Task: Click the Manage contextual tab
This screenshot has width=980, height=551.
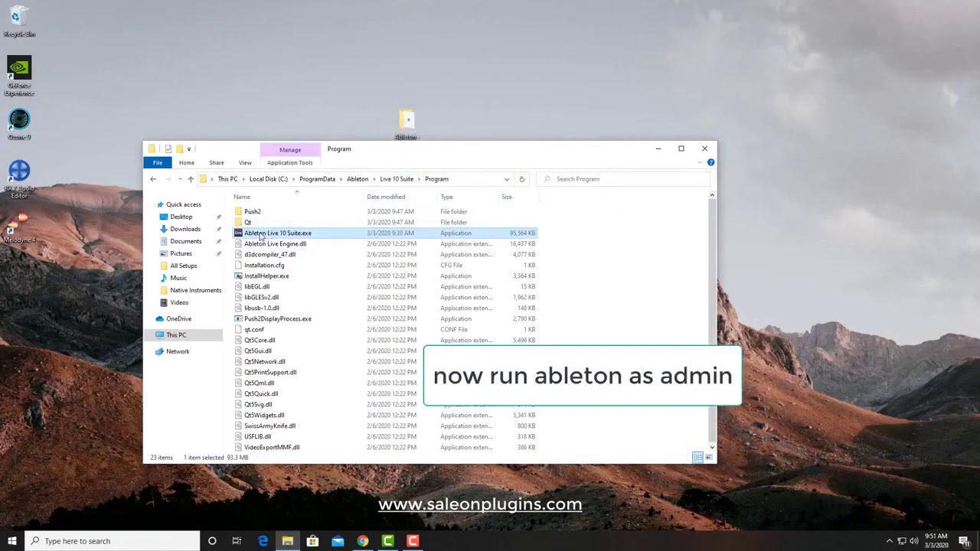Action: pos(290,149)
